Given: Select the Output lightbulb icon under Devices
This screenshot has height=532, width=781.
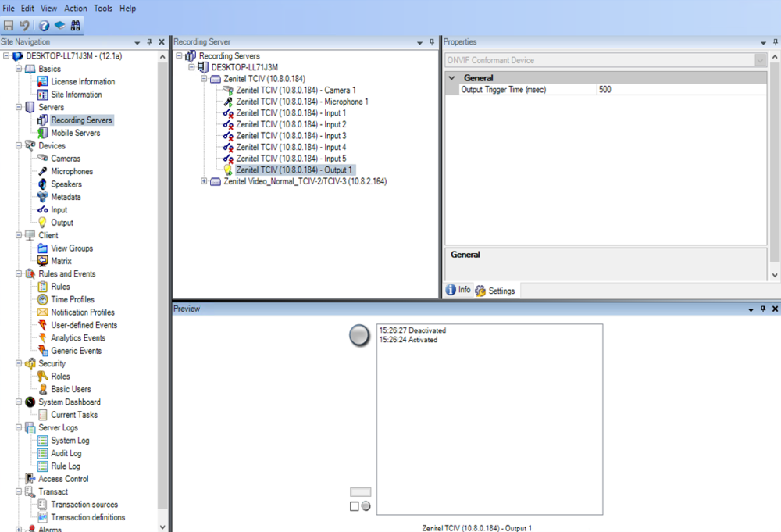Looking at the screenshot, I should click(x=43, y=223).
